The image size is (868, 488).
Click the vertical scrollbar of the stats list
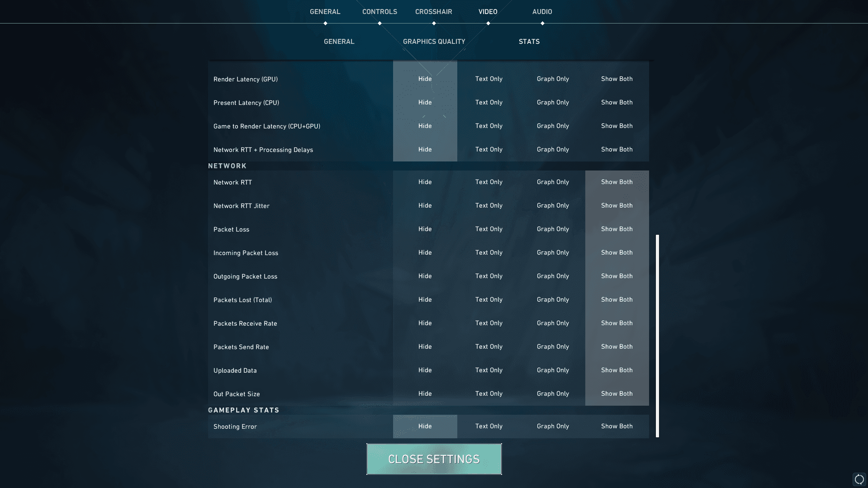[x=657, y=336]
